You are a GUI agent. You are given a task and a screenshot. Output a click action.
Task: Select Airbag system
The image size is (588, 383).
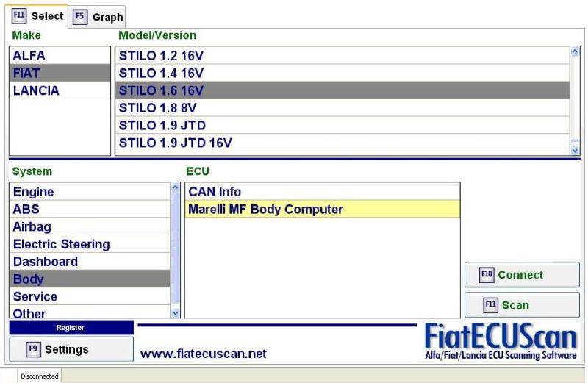tap(90, 226)
